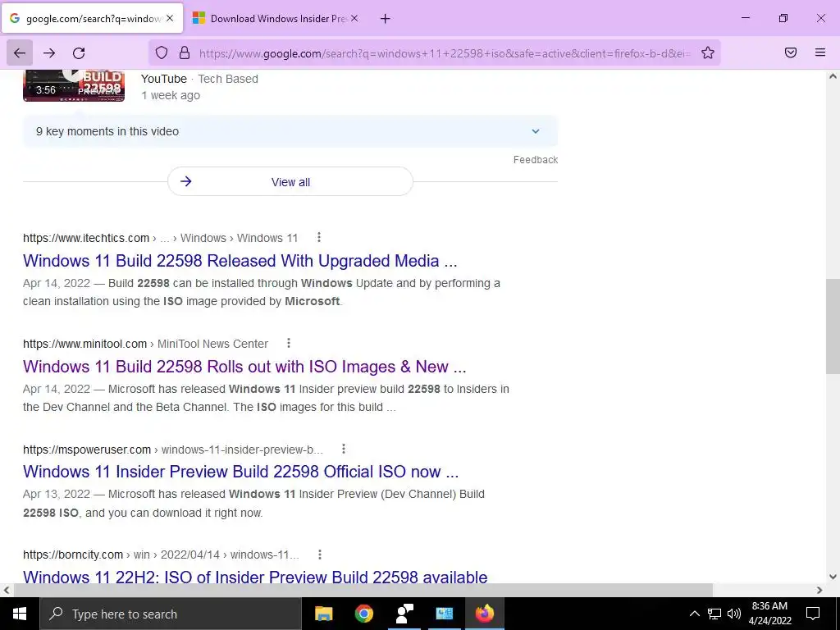This screenshot has width=840, height=630.
Task: Open the Firefox application menu
Action: pyautogui.click(x=820, y=52)
